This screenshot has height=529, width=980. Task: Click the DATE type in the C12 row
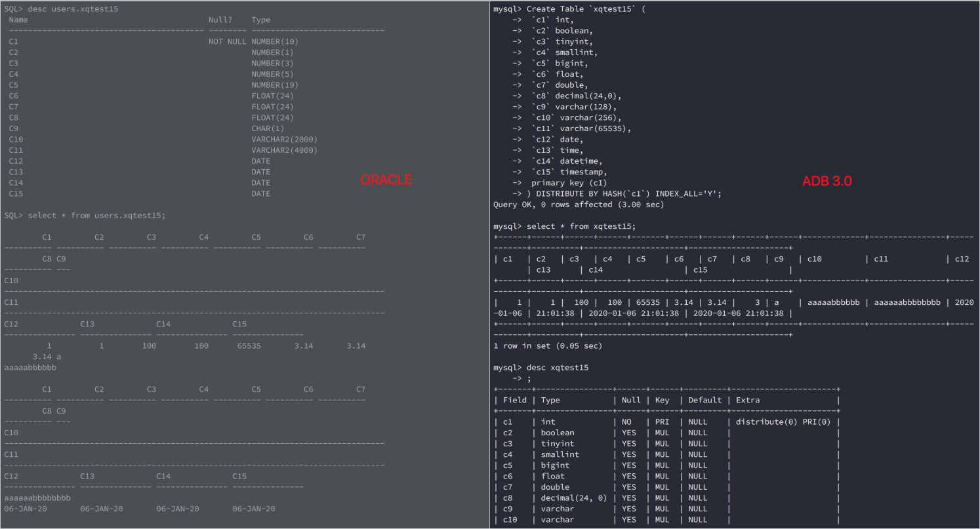pos(260,161)
